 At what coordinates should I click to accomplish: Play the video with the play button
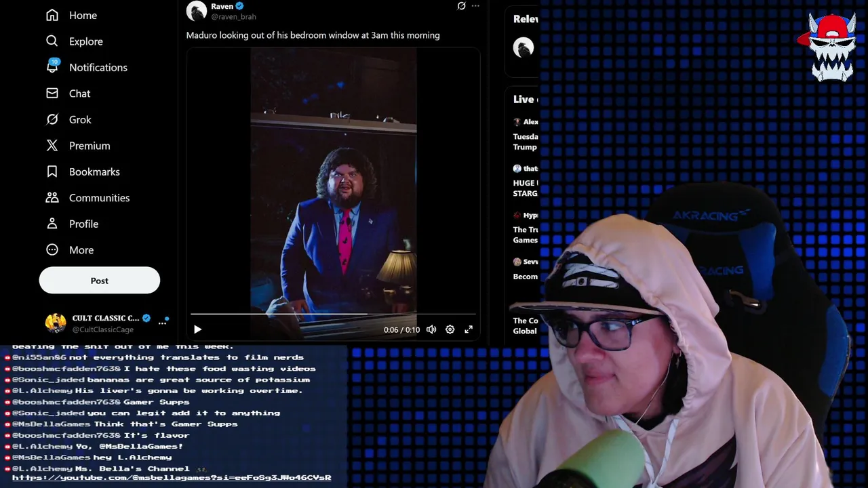pos(197,329)
